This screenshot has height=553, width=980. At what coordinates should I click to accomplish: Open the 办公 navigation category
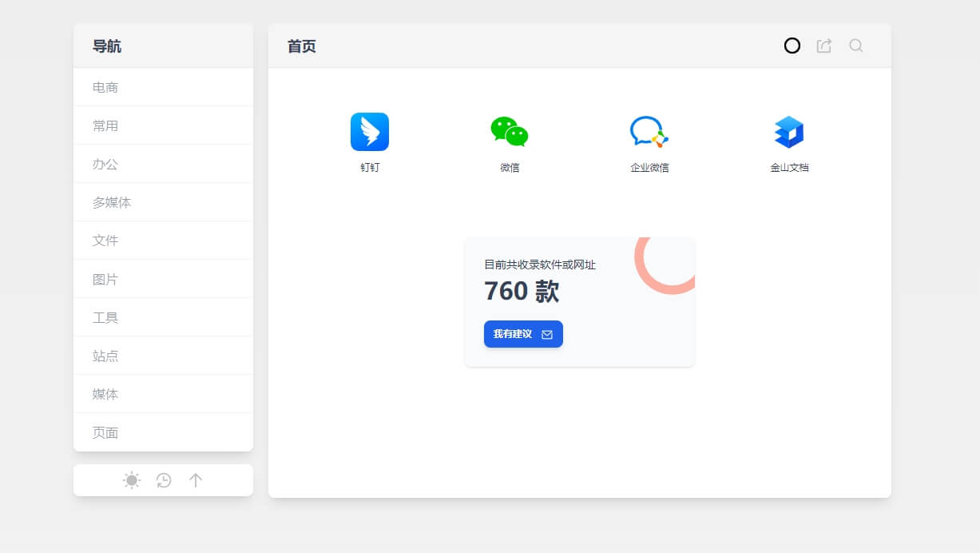[x=105, y=164]
